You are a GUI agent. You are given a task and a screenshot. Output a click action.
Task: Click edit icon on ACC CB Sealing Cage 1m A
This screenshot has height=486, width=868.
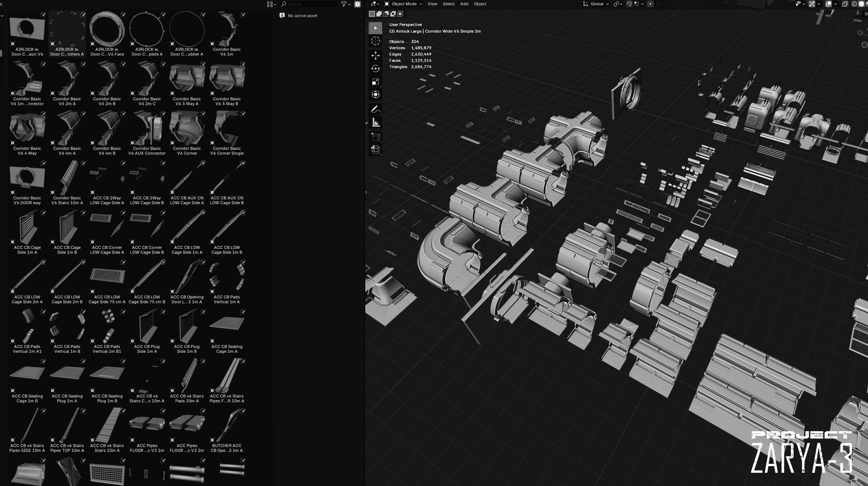243,312
